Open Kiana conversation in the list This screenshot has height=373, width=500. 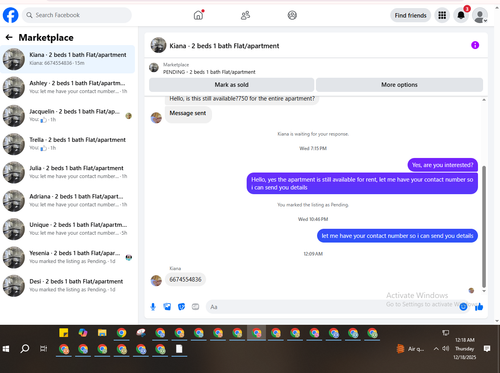(x=67, y=59)
